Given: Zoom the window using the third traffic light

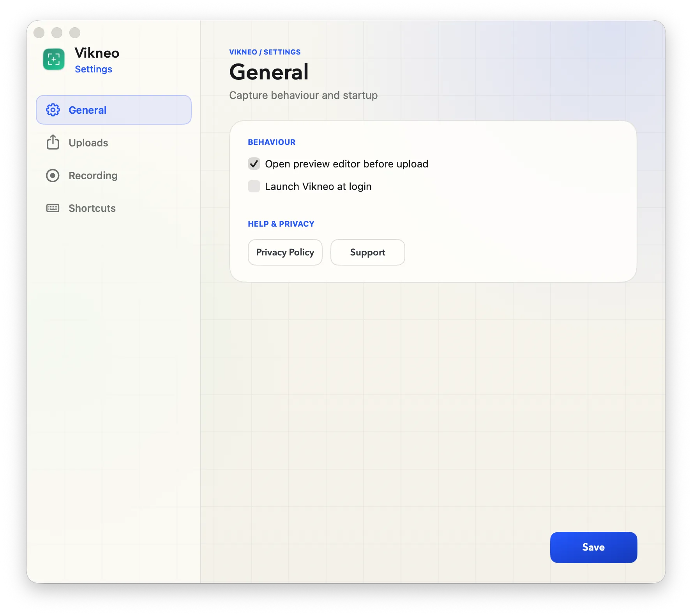Looking at the screenshot, I should point(75,33).
